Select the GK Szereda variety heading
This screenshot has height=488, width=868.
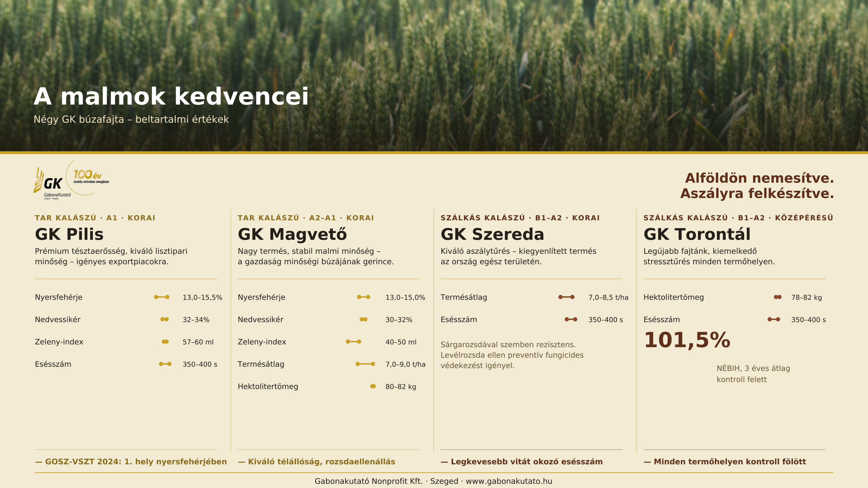click(x=492, y=234)
